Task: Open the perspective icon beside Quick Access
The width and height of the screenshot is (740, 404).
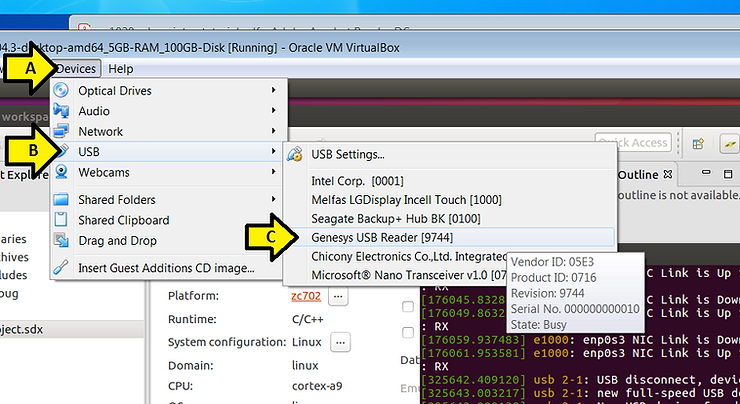Action: (x=698, y=143)
